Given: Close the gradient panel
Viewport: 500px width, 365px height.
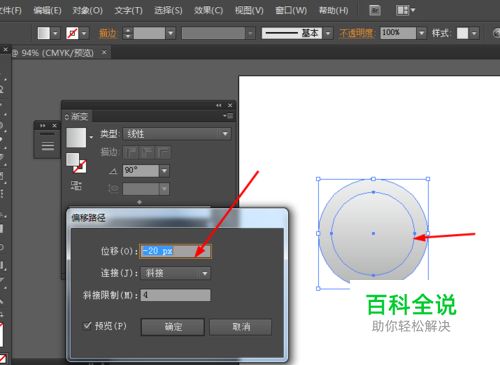Looking at the screenshot, I should point(230,105).
